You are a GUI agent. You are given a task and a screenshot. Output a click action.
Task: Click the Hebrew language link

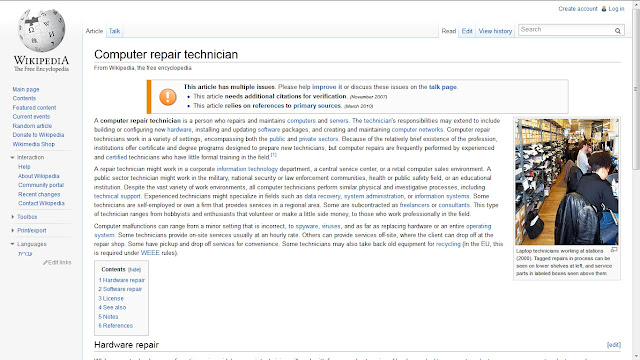pyautogui.click(x=25, y=253)
